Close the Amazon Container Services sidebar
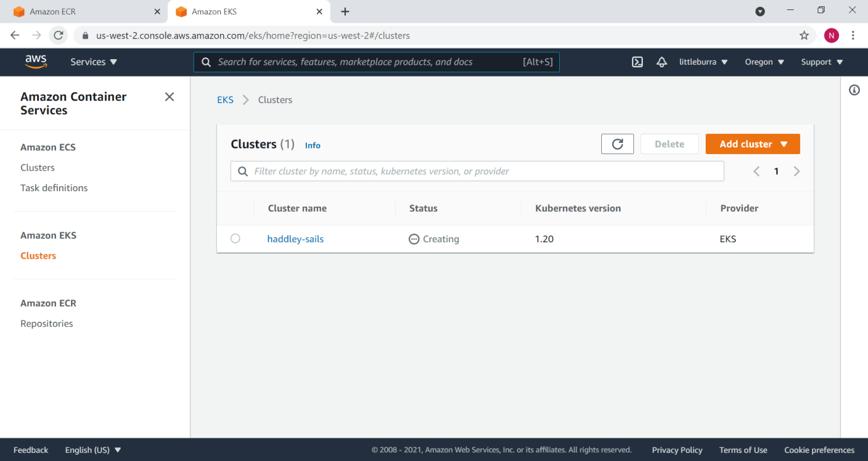 tap(169, 97)
